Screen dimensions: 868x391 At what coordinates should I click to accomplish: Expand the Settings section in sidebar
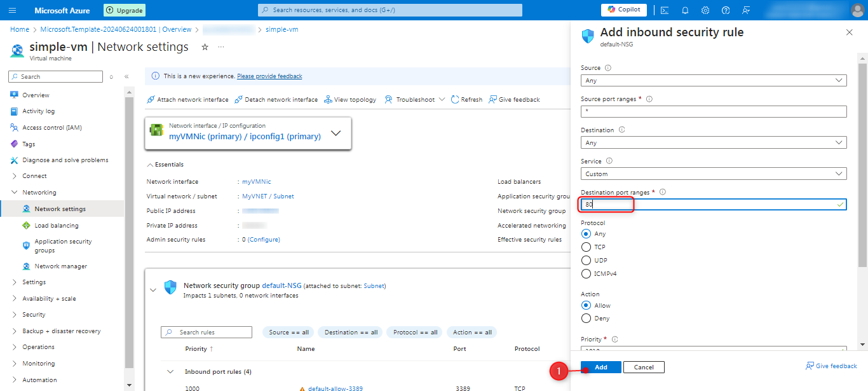coord(34,282)
